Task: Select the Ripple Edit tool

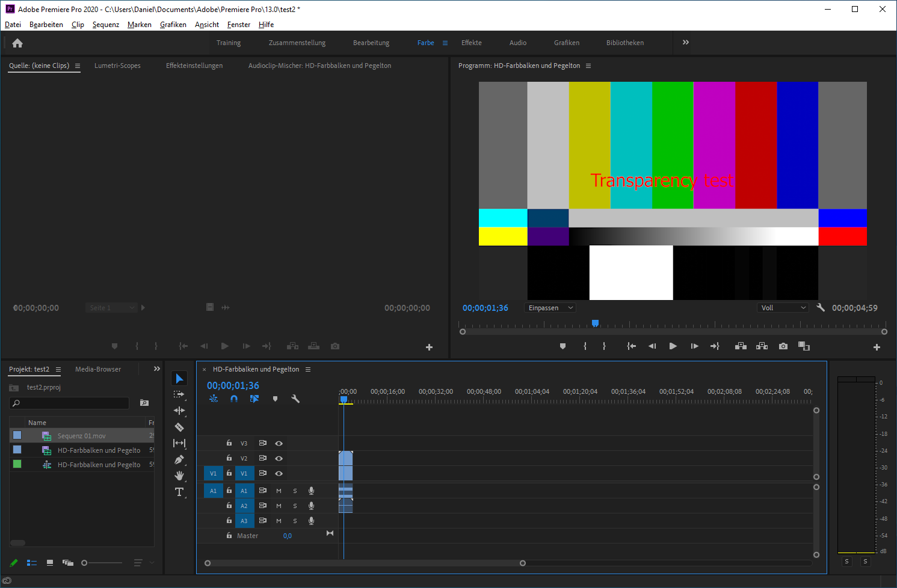Action: coord(179,411)
